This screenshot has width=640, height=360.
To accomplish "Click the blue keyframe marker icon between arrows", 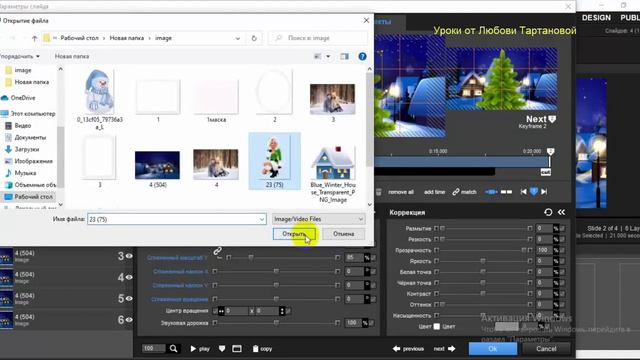I will (x=533, y=191).
